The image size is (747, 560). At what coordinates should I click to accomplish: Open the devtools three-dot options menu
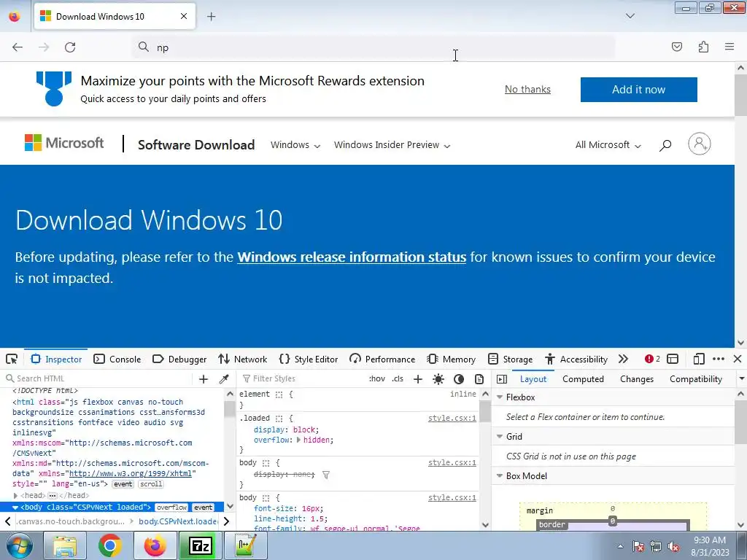click(x=719, y=359)
